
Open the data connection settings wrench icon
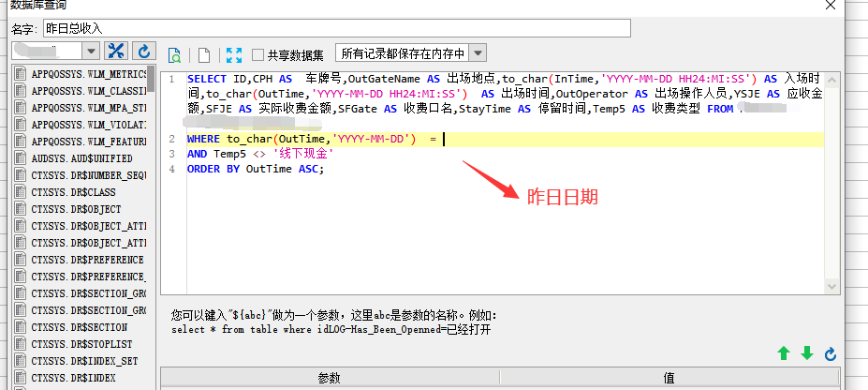(x=116, y=51)
